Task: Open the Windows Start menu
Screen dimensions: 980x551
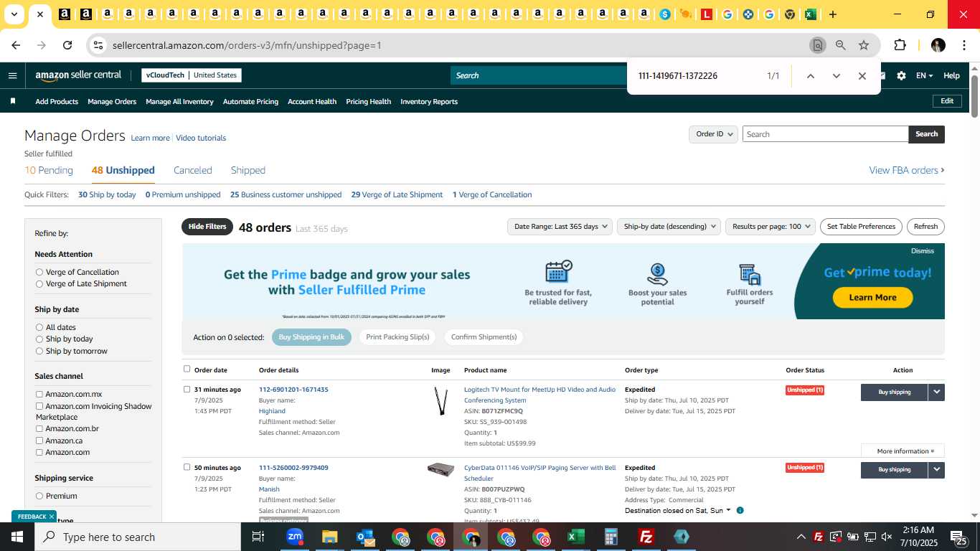Action: (x=17, y=537)
